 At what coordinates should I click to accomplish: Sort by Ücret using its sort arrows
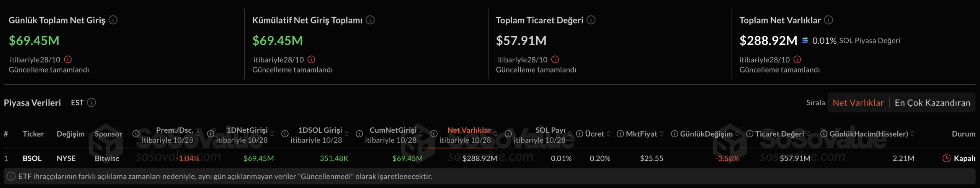tap(609, 134)
